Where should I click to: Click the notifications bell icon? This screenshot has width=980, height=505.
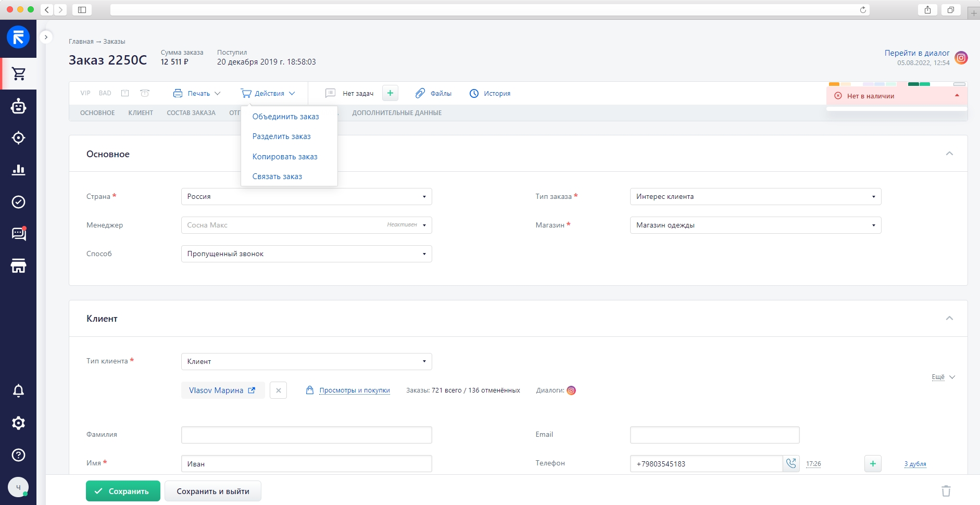coord(19,391)
